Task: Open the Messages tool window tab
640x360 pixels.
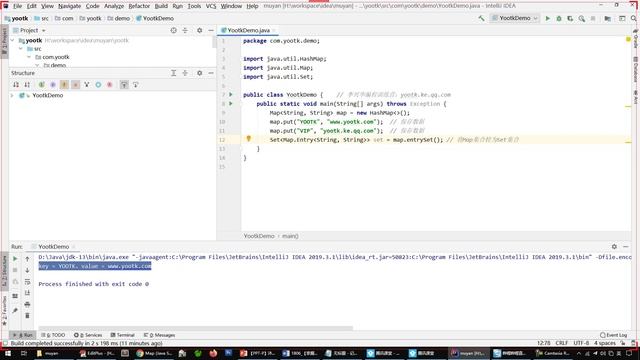Action: pyautogui.click(x=159, y=335)
